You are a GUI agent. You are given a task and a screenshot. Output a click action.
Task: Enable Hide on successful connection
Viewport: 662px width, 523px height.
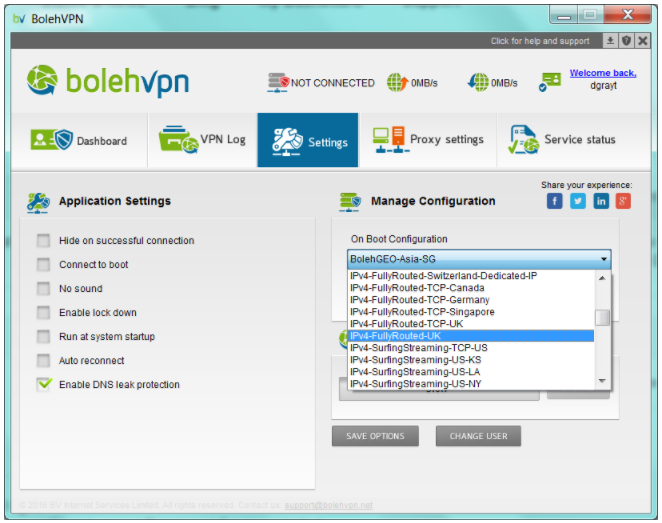pos(43,241)
